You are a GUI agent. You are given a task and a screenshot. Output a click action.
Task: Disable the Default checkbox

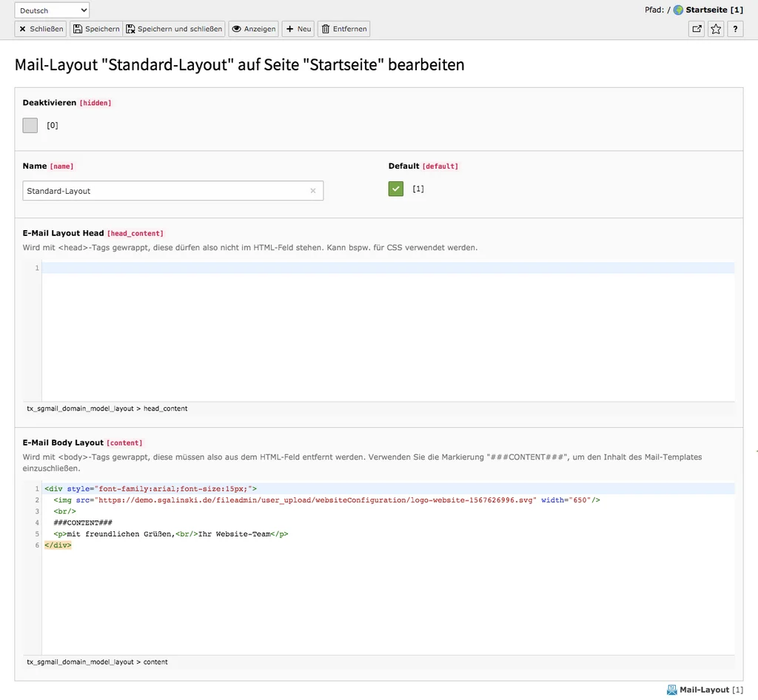tap(395, 189)
